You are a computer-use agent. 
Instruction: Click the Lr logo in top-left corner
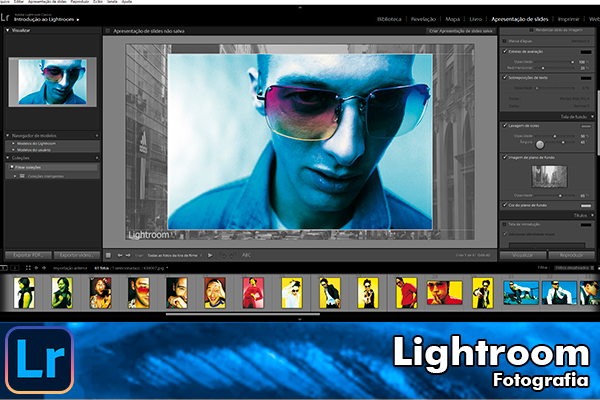(x=5, y=18)
